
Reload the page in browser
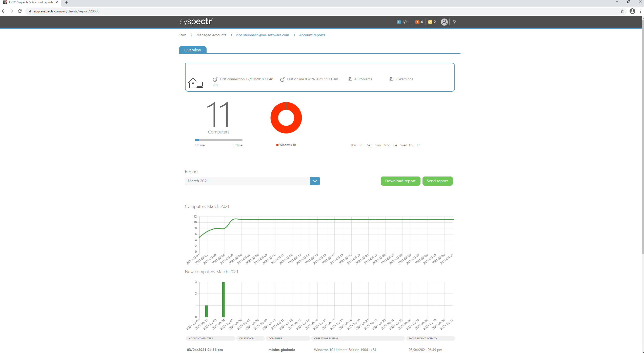click(x=20, y=11)
